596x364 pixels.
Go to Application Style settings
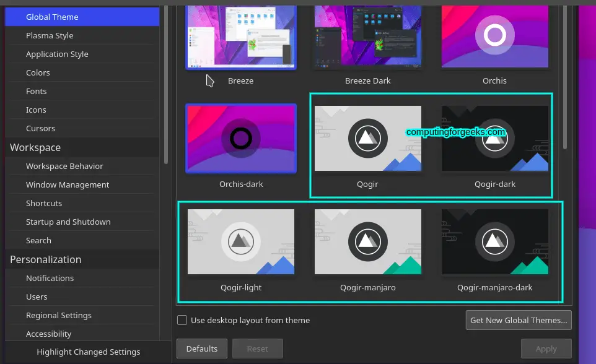[82, 54]
